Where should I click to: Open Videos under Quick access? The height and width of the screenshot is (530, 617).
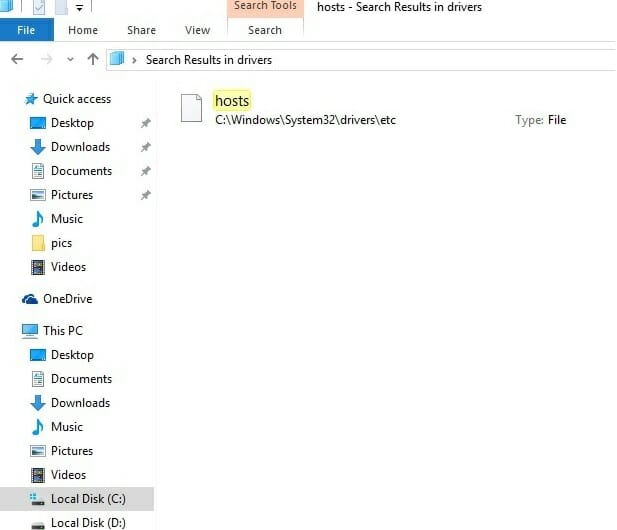pos(68,267)
